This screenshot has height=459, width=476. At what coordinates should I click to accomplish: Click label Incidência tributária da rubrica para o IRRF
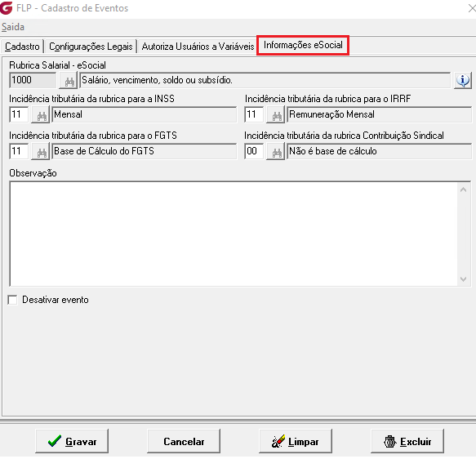click(x=328, y=99)
